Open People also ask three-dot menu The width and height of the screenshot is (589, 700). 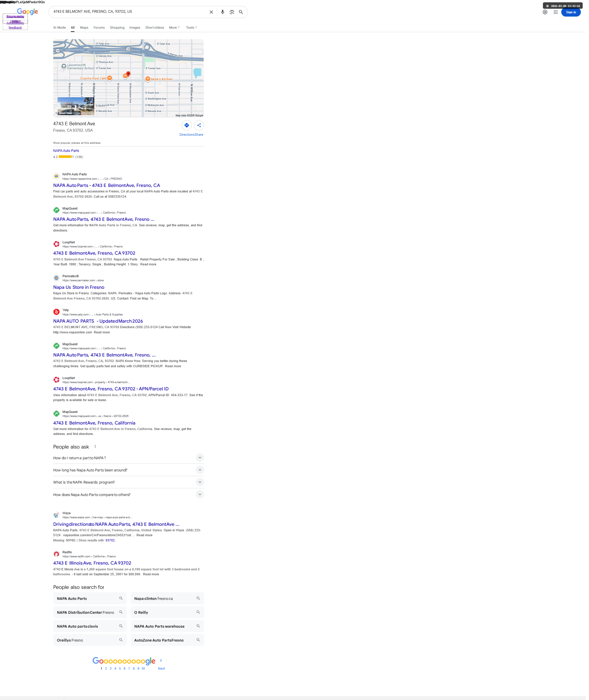(95, 447)
